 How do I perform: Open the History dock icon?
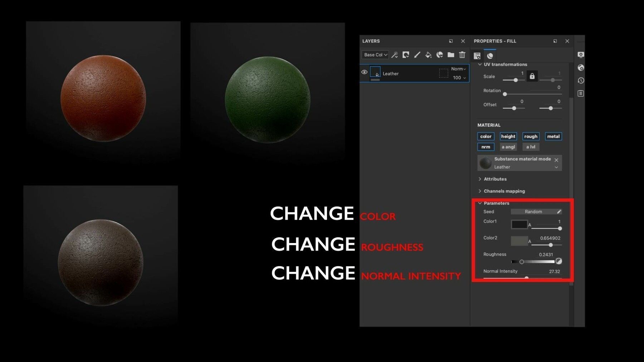581,80
